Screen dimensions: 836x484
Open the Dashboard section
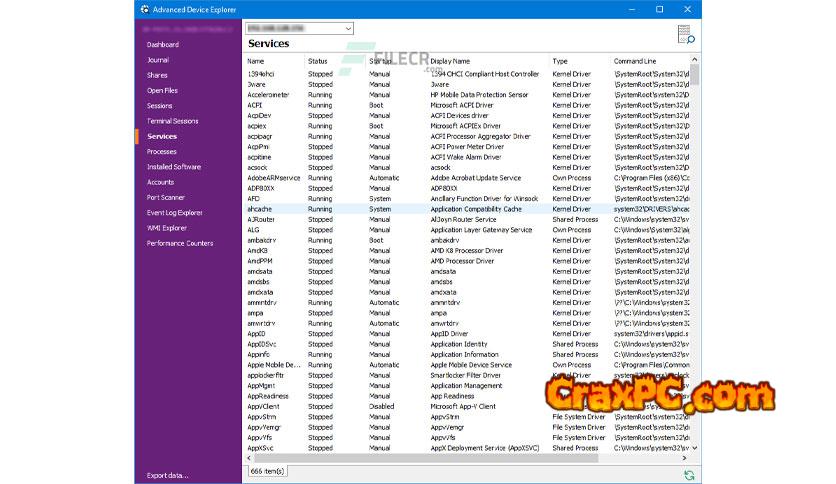pyautogui.click(x=163, y=45)
